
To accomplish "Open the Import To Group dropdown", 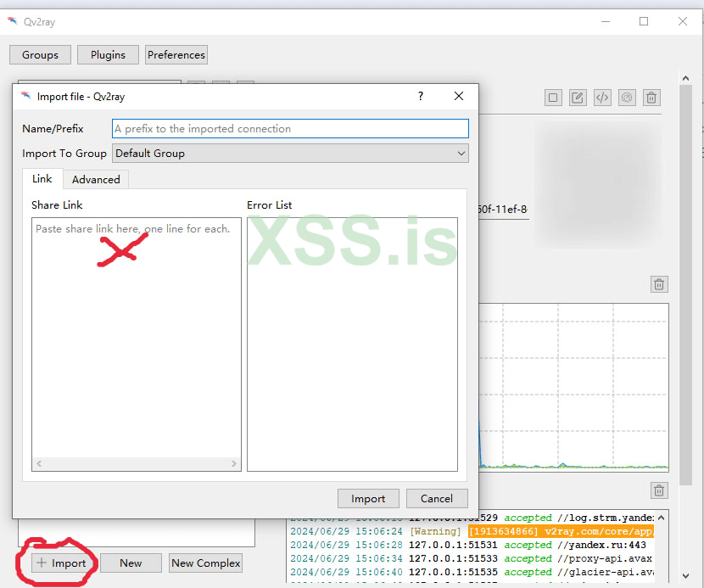I will tap(290, 154).
